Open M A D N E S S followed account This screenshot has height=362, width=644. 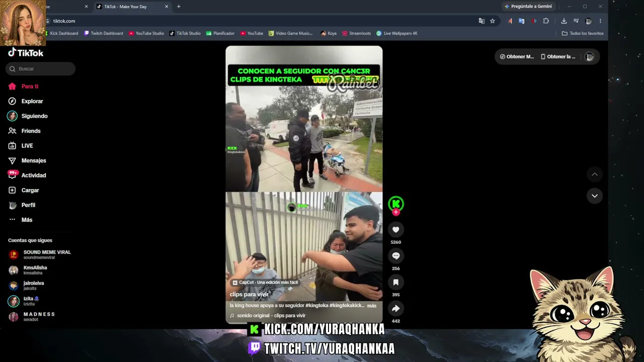[x=32, y=317]
